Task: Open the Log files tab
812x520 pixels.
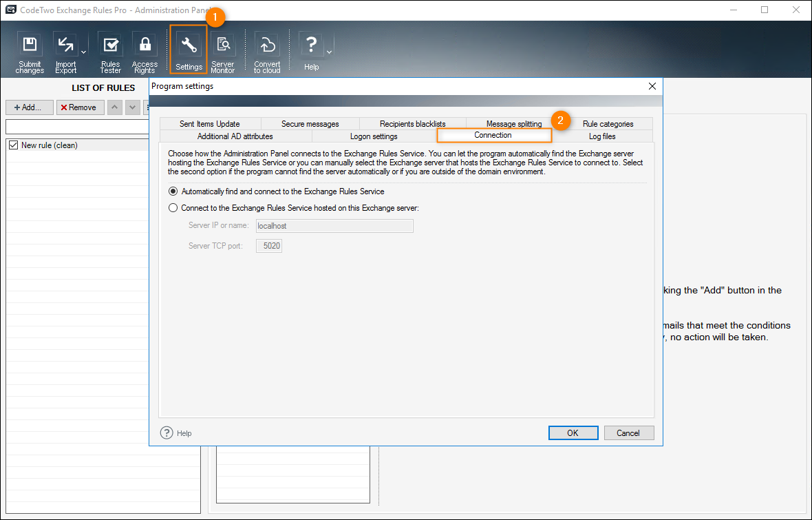Action: coord(602,136)
